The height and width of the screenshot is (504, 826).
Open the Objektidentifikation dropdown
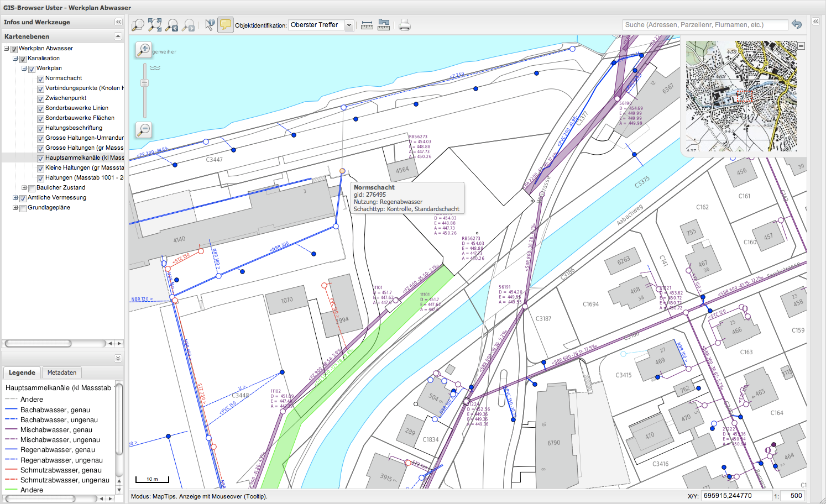point(349,25)
